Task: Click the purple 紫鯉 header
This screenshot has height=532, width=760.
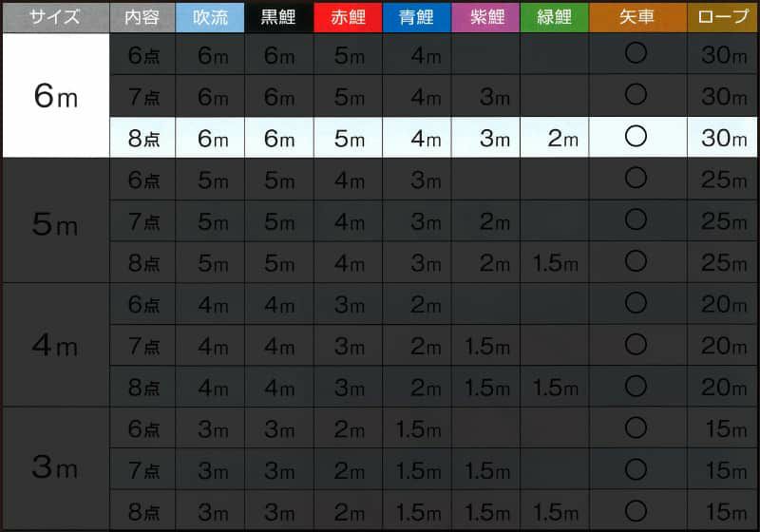Action: (485, 17)
